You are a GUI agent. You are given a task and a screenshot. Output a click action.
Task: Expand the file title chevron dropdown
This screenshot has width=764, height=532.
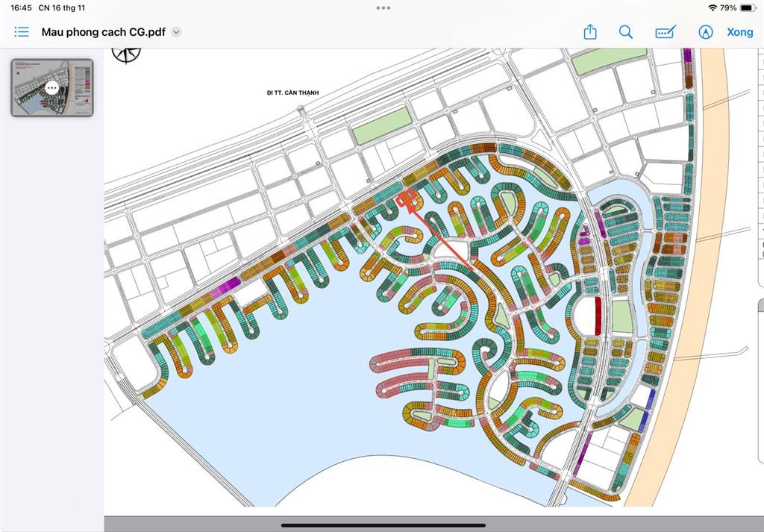pos(176,32)
